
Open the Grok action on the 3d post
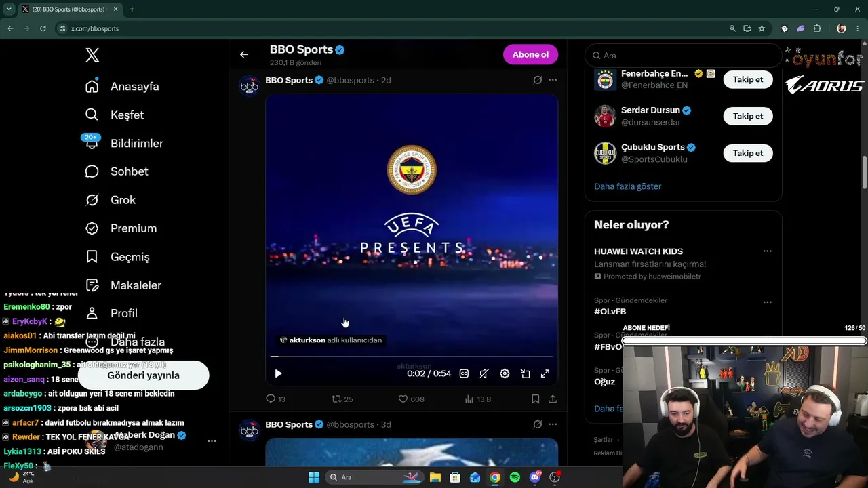tap(537, 424)
